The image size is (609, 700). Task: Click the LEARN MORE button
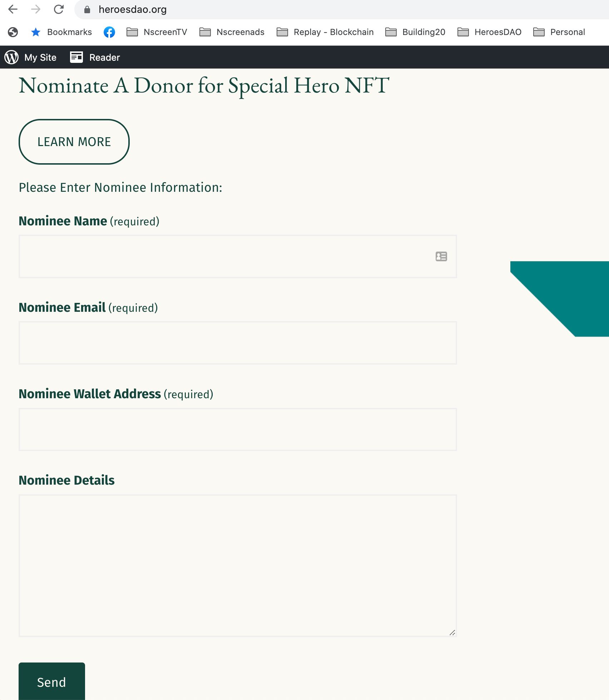(74, 142)
